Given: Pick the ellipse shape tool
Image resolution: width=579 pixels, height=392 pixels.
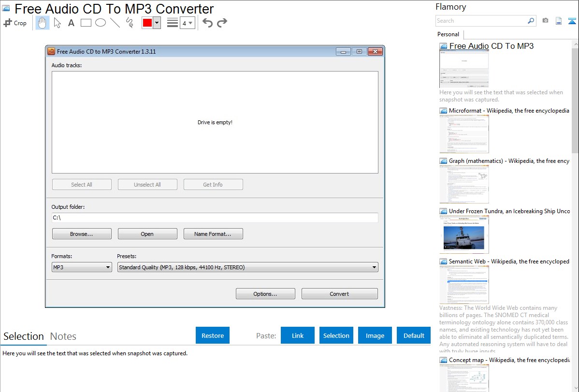Looking at the screenshot, I should [101, 23].
